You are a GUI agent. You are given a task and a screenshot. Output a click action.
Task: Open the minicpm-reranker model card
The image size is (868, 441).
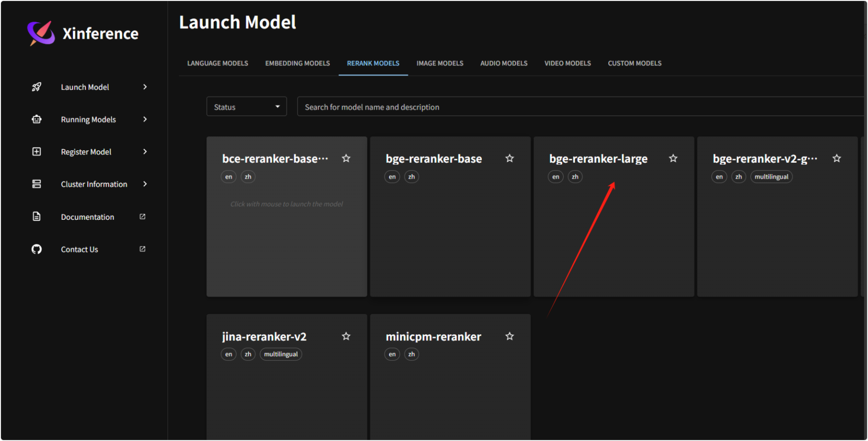(450, 377)
